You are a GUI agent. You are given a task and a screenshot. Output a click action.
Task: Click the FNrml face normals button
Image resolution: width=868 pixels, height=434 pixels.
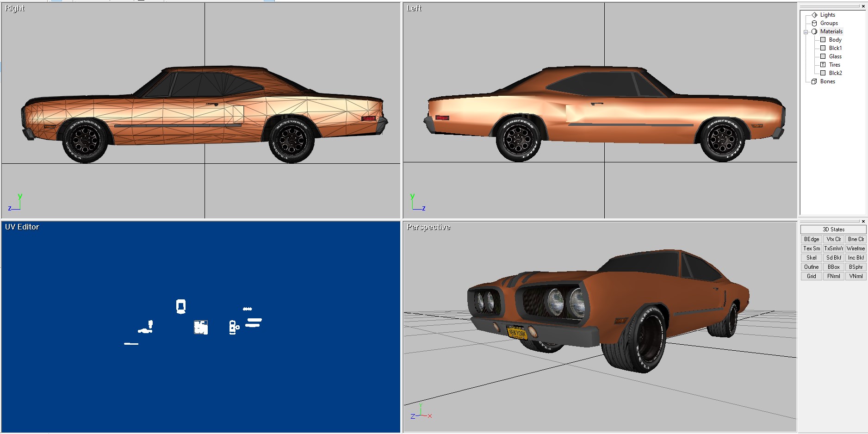point(833,276)
